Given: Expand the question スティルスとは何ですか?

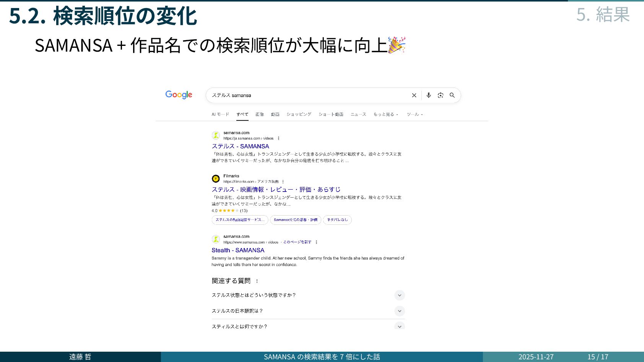Looking at the screenshot, I should [x=308, y=326].
